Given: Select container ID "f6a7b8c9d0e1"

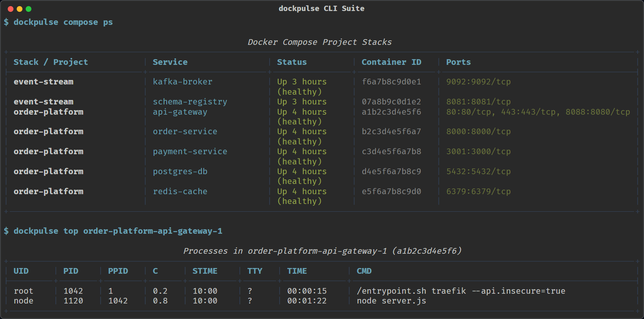Looking at the screenshot, I should (x=391, y=82).
